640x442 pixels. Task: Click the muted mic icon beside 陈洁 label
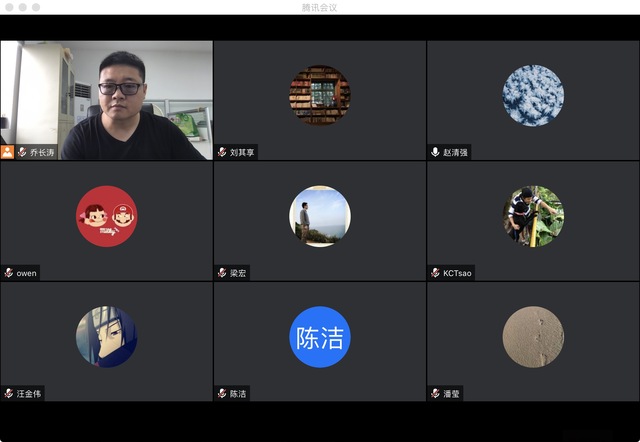tap(222, 394)
